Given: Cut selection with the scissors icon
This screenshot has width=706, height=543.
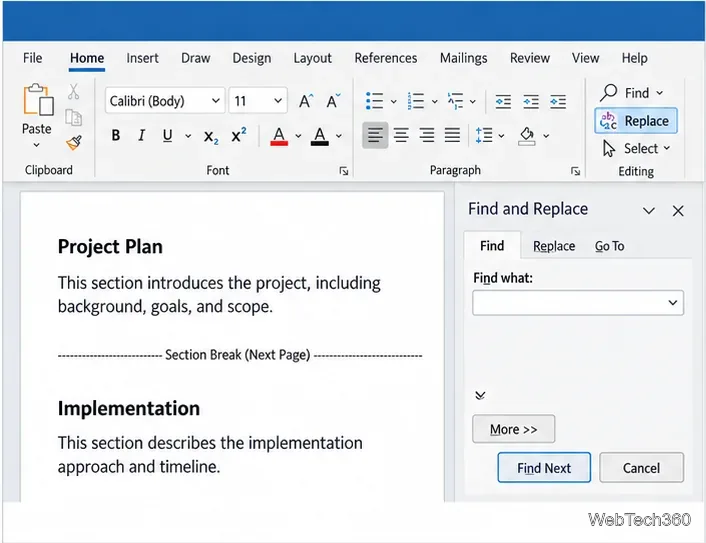Looking at the screenshot, I should pyautogui.click(x=73, y=91).
